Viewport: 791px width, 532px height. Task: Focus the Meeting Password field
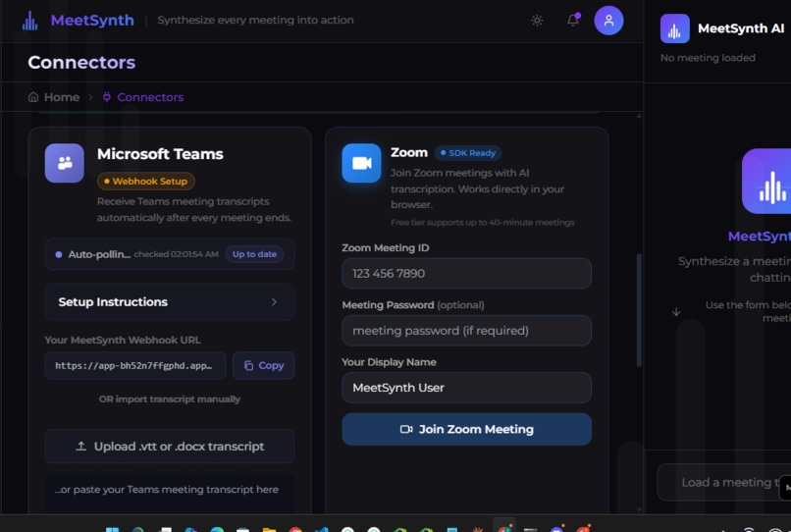tap(466, 331)
